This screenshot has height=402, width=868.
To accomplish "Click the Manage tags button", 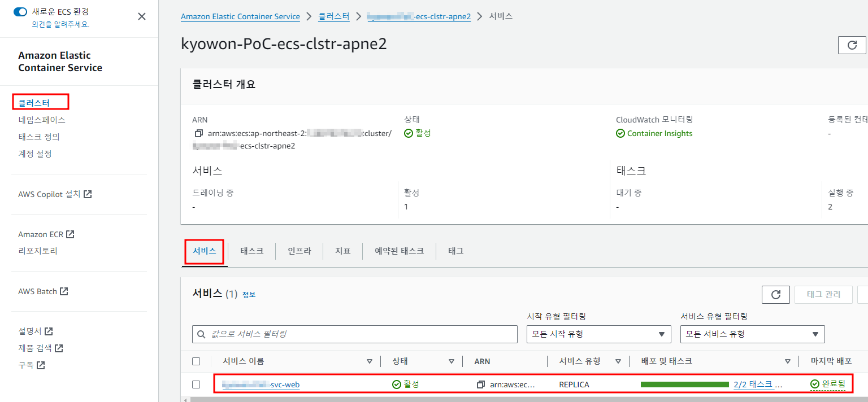I will (823, 294).
